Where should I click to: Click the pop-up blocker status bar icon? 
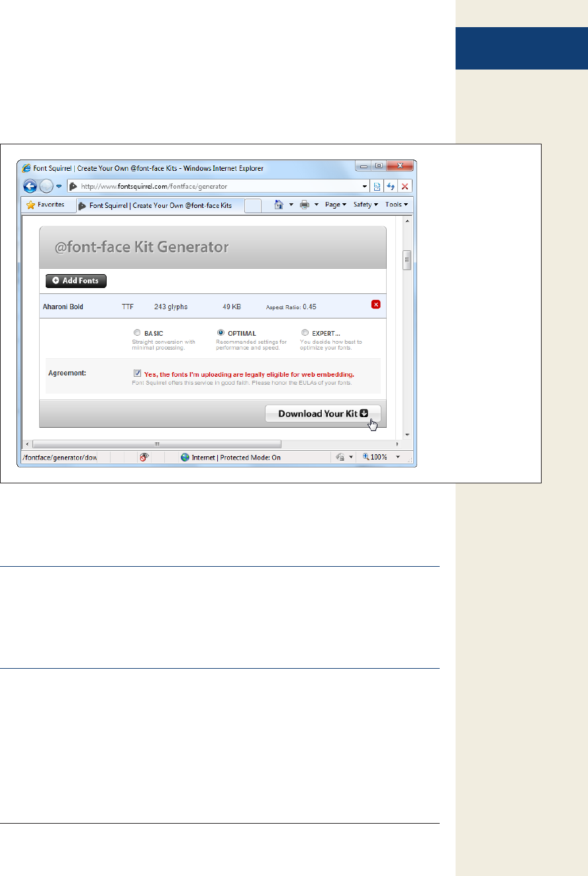[x=144, y=457]
